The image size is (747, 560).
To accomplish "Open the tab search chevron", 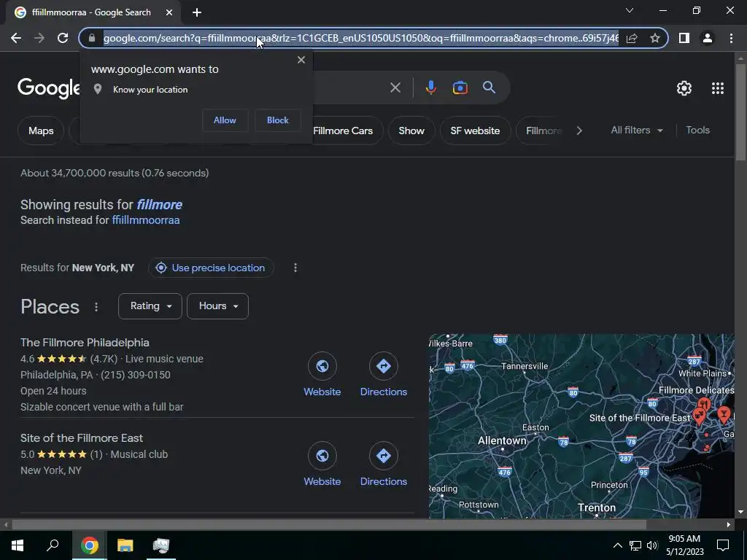I will [x=630, y=10].
